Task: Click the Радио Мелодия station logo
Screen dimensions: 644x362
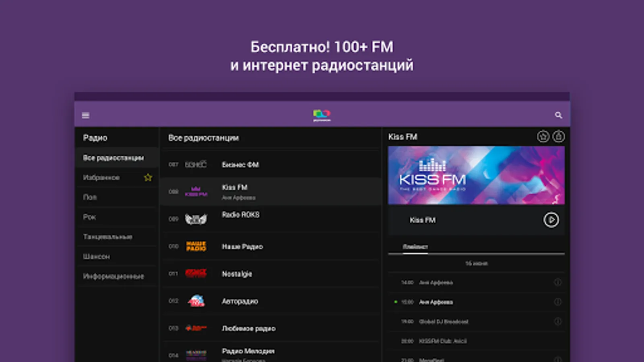Action: [196, 355]
